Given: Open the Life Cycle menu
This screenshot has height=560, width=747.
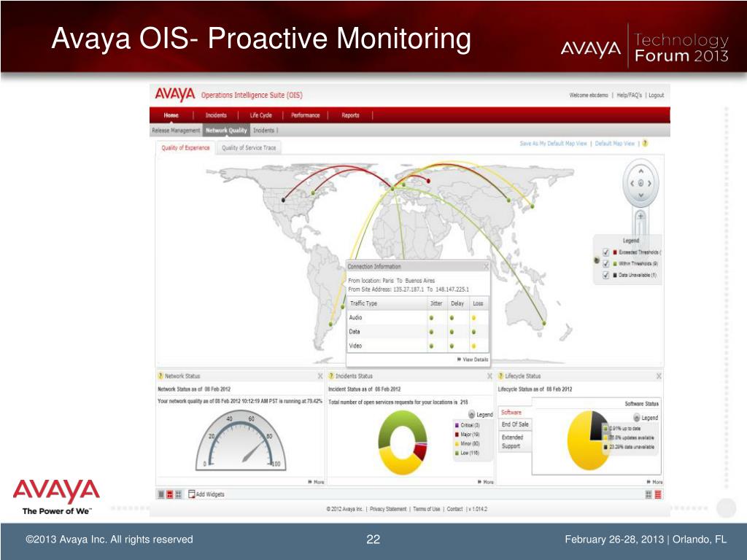Looking at the screenshot, I should [260, 115].
